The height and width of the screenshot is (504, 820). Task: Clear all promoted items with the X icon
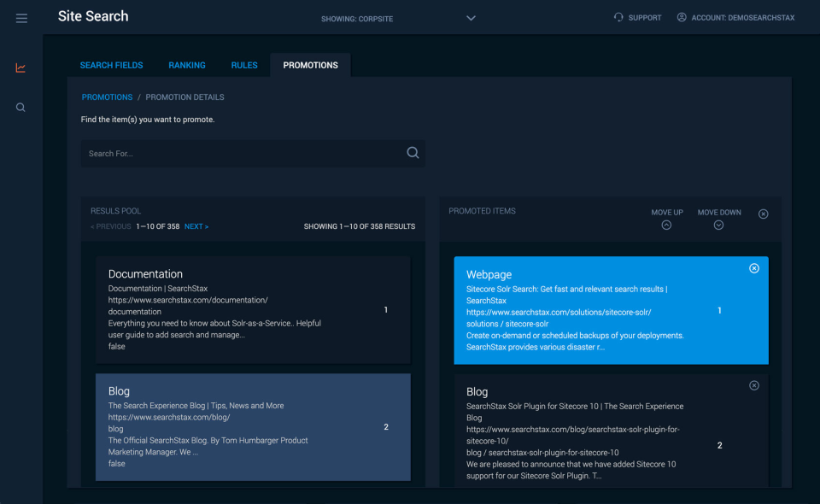click(763, 214)
